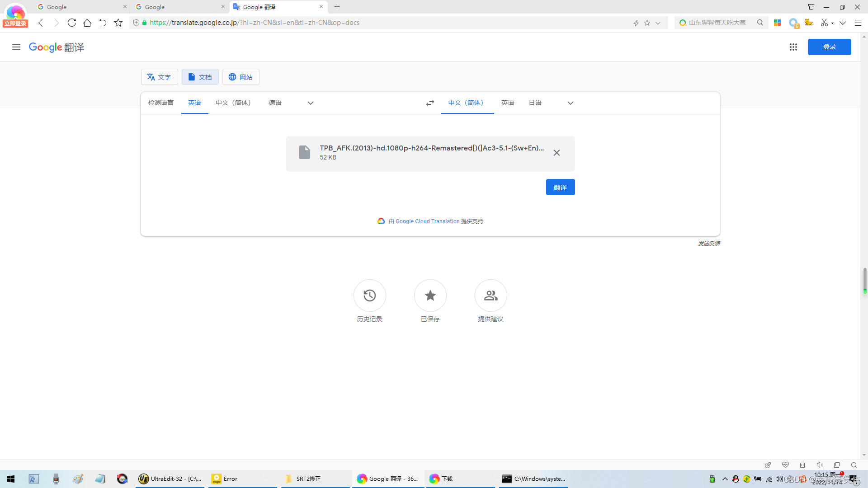Click the swap languages arrows icon
868x488 pixels.
pyautogui.click(x=430, y=103)
